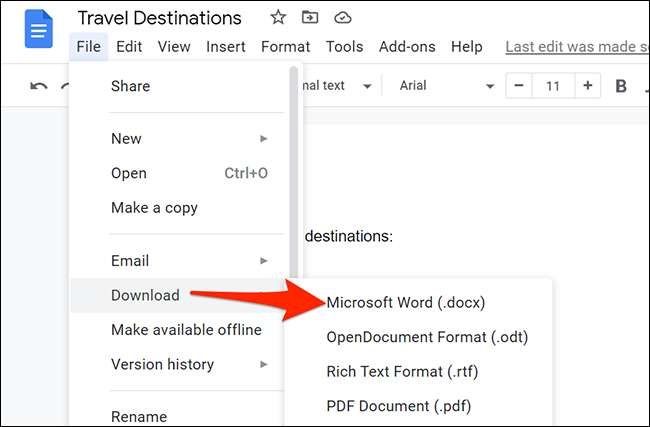The image size is (650, 427).
Task: Select PDF Document (.pdf) format
Action: pyautogui.click(x=398, y=406)
